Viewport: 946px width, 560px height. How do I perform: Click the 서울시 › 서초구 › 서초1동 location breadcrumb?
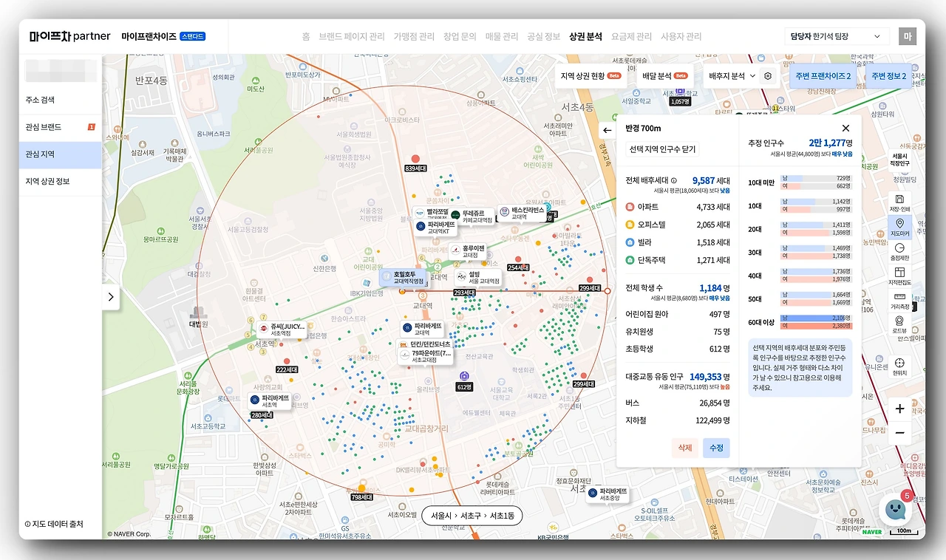pyautogui.click(x=472, y=516)
